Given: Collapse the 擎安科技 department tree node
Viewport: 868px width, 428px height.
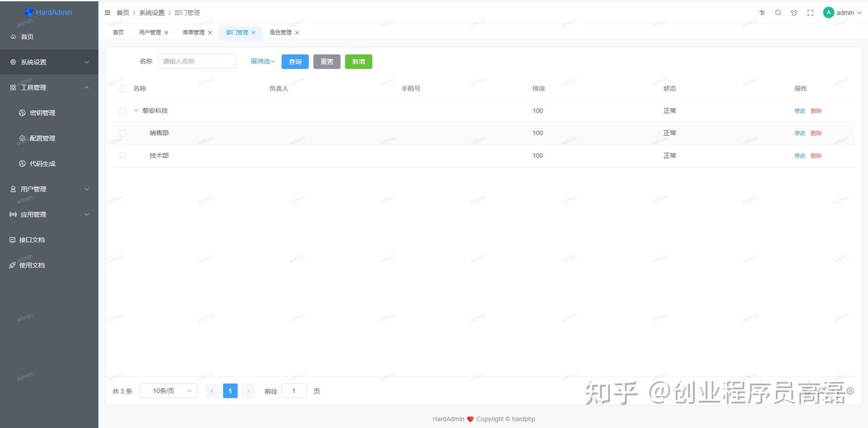Looking at the screenshot, I should (x=136, y=110).
